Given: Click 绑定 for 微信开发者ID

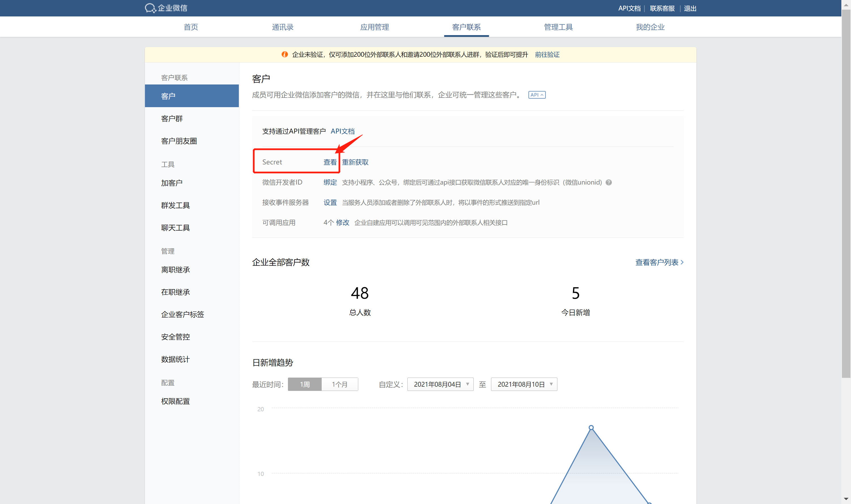Looking at the screenshot, I should point(330,182).
